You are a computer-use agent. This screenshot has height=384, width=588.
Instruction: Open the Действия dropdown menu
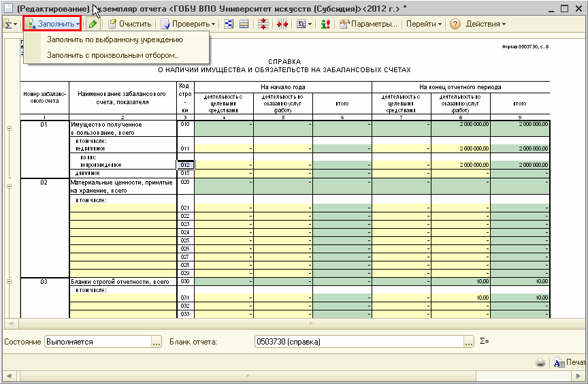click(x=485, y=24)
